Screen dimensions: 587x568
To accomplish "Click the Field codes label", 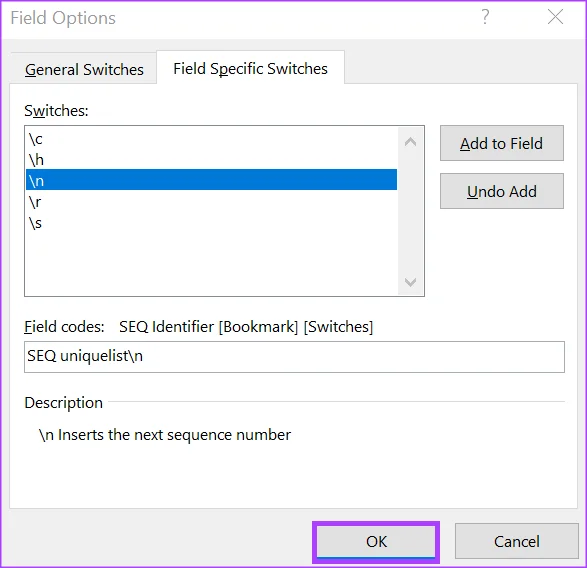I will [64, 327].
